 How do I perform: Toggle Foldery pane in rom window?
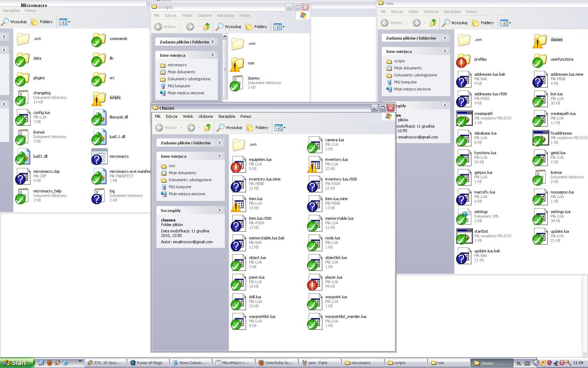(x=483, y=23)
